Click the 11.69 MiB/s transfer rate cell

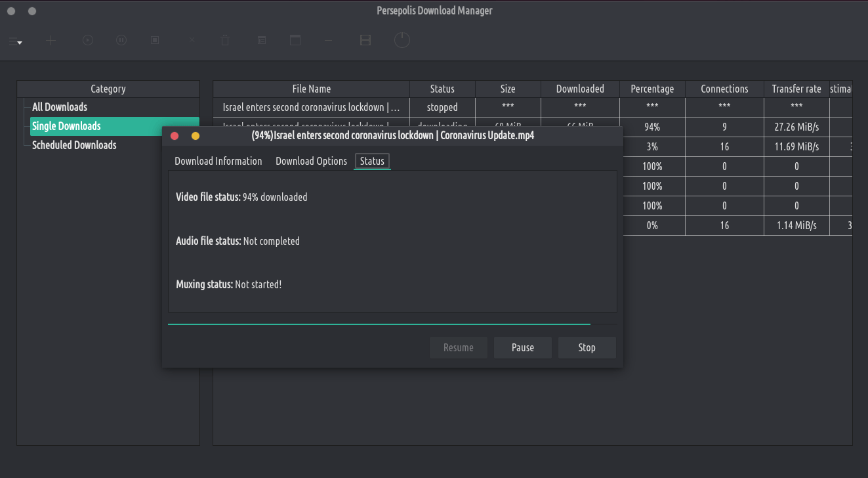(796, 147)
